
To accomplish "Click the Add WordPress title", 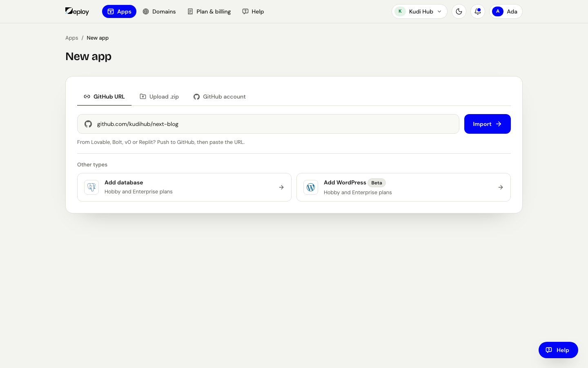I will [x=345, y=182].
